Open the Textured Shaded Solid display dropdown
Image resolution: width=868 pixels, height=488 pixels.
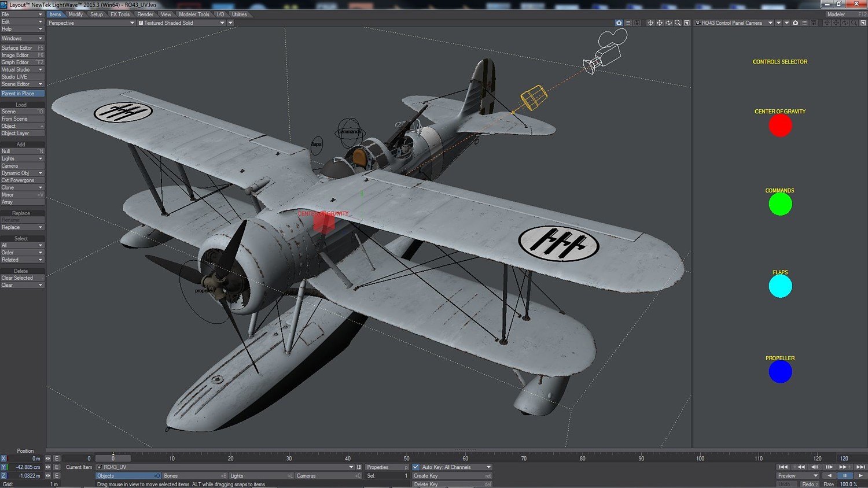[181, 23]
